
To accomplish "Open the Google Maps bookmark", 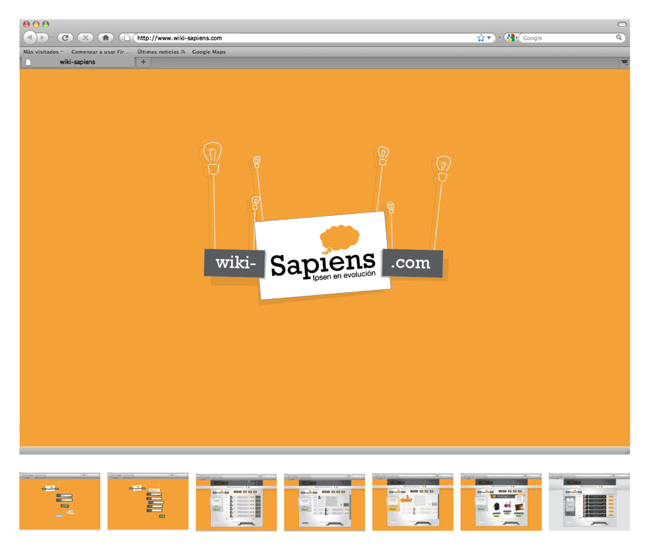I will (x=209, y=52).
